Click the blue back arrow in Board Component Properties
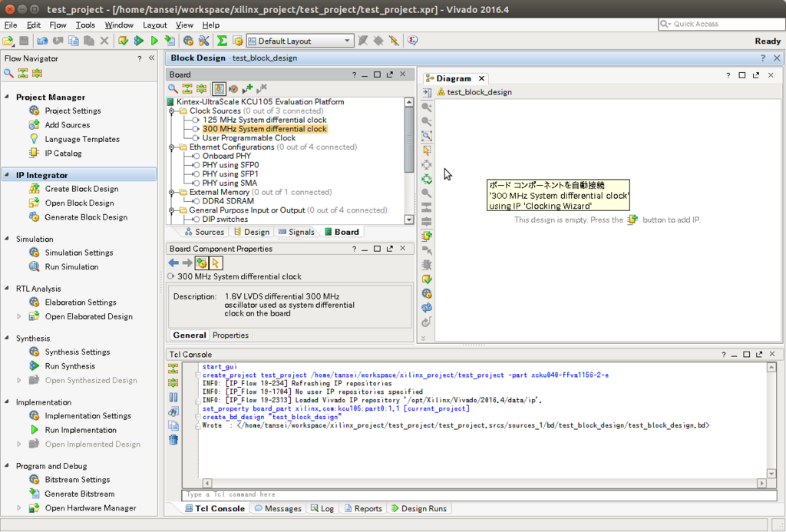 (173, 263)
